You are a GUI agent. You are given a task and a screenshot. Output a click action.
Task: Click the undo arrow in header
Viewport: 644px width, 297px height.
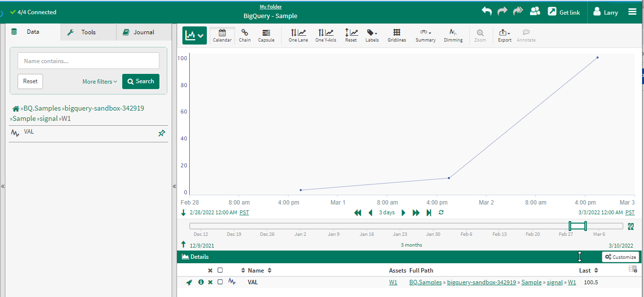click(x=487, y=12)
